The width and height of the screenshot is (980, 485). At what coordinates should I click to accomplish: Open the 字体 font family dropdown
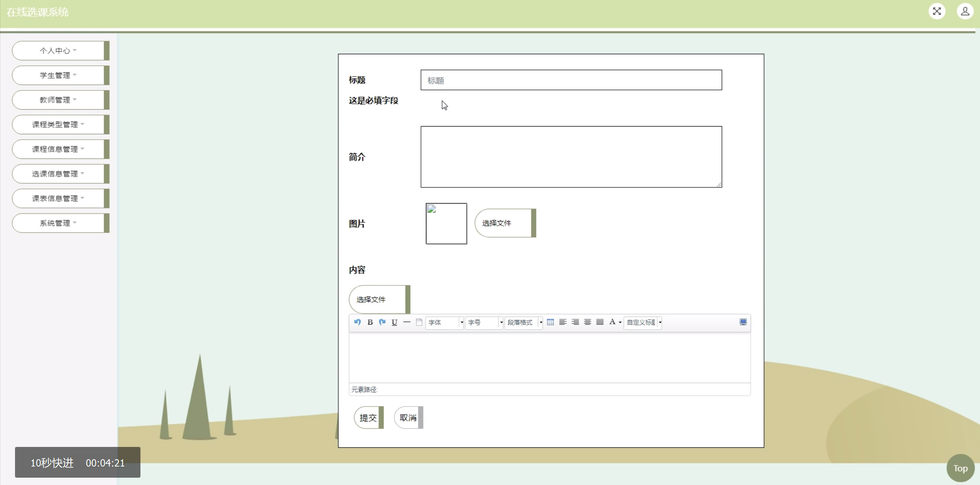(444, 322)
